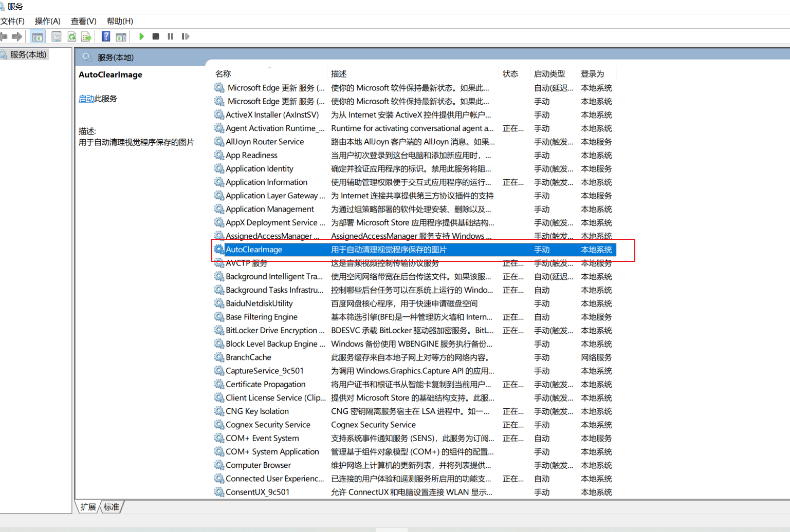Click the Pause Service icon

pyautogui.click(x=171, y=36)
